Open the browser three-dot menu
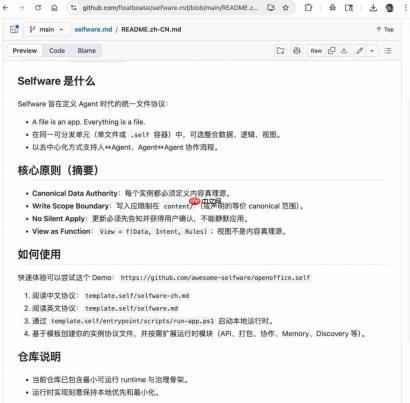The height and width of the screenshot is (403, 410). point(407,7)
